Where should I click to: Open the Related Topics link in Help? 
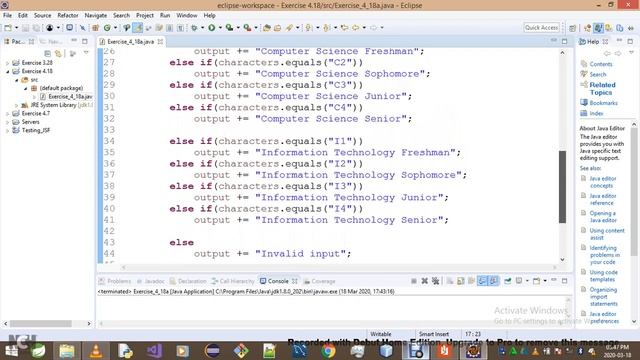click(602, 89)
